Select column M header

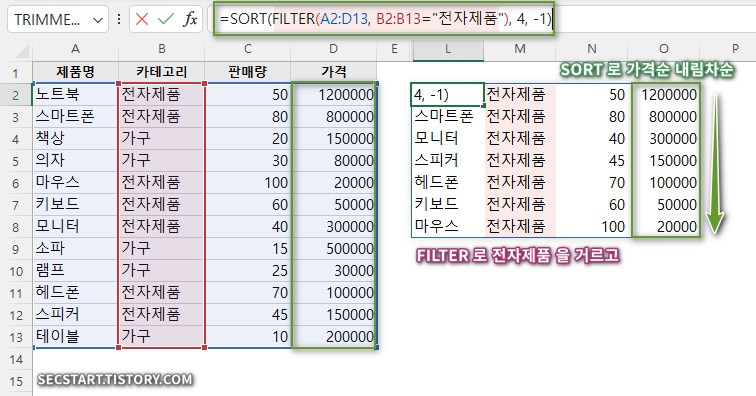[x=519, y=49]
